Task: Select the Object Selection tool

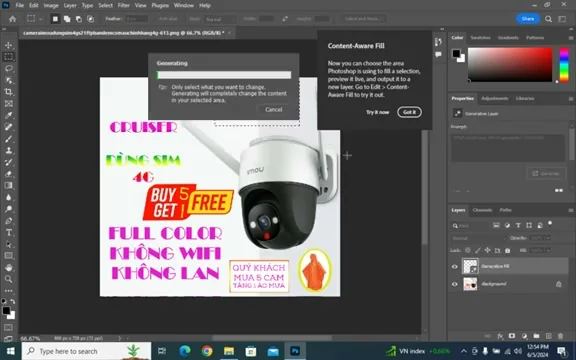Action: (x=8, y=80)
